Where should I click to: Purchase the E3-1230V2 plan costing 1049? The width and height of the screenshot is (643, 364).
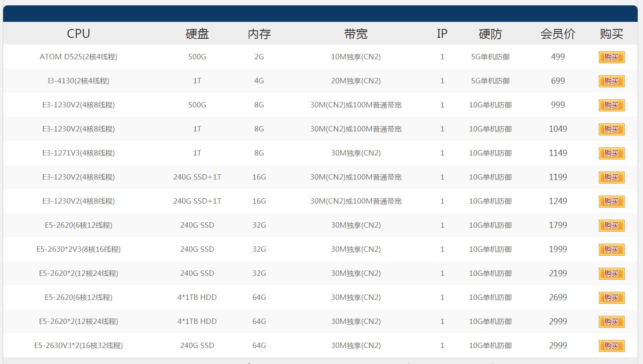coord(611,129)
